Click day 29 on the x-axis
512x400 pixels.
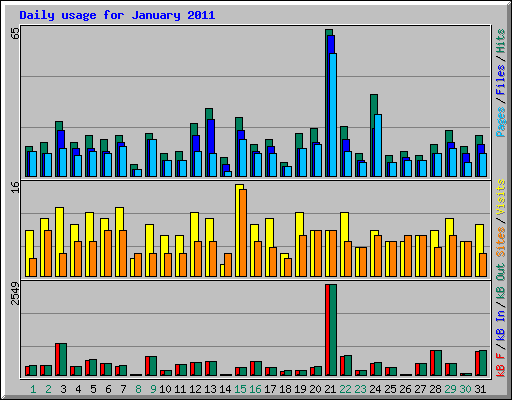click(450, 389)
